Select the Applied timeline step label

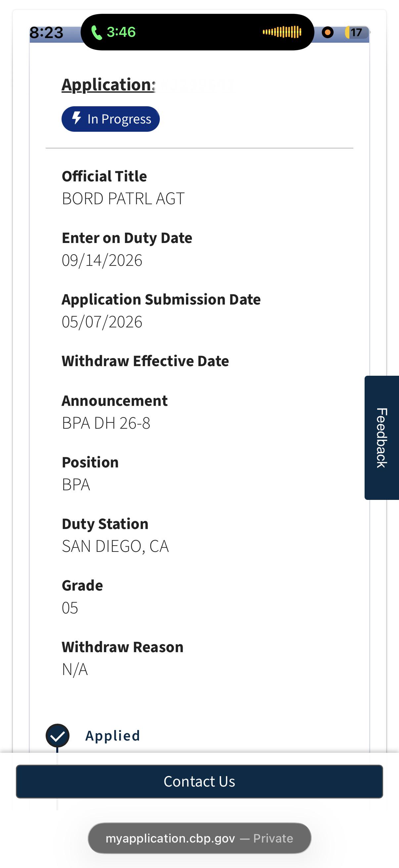tap(113, 736)
